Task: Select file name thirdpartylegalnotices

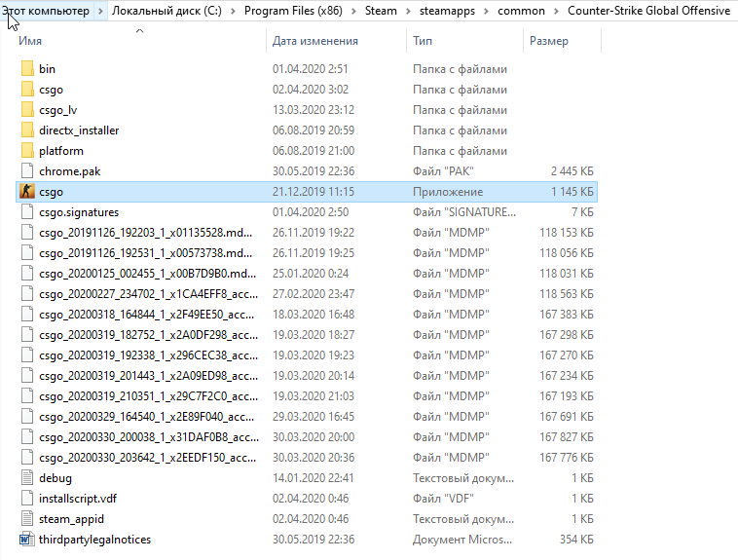Action: pyautogui.click(x=94, y=540)
